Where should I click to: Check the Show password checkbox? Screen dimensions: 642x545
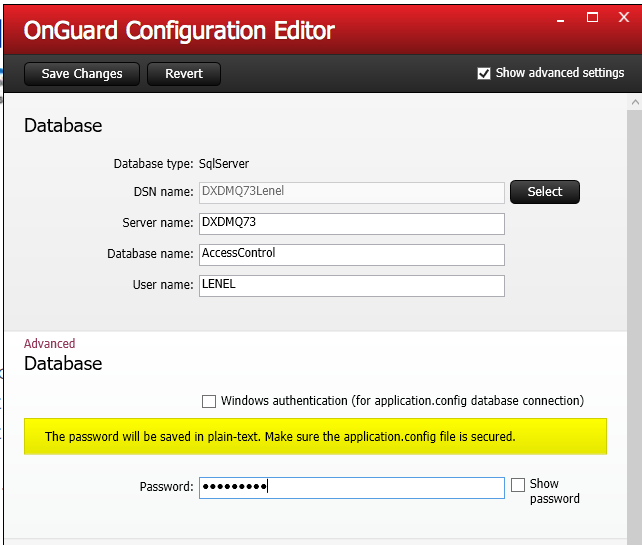click(x=518, y=485)
